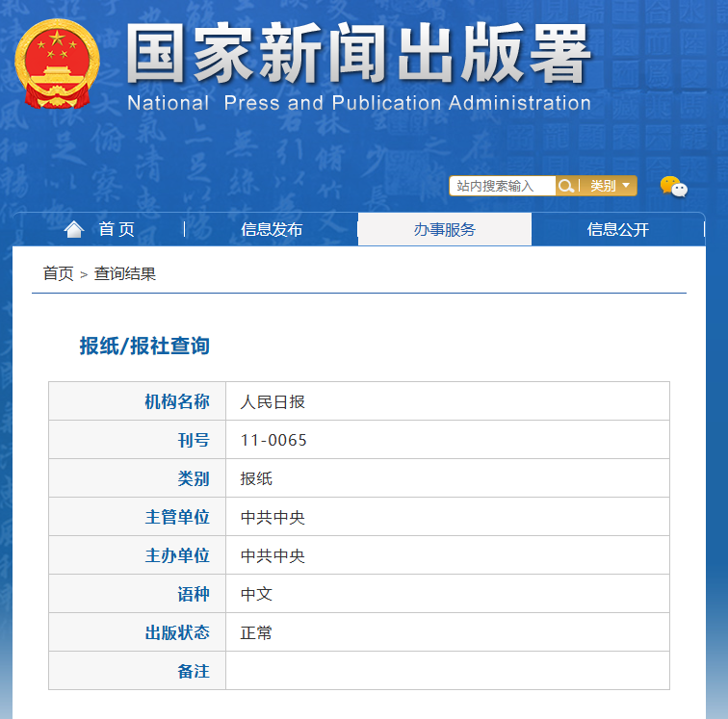Click the search magnifier icon
The image size is (728, 719).
(565, 186)
